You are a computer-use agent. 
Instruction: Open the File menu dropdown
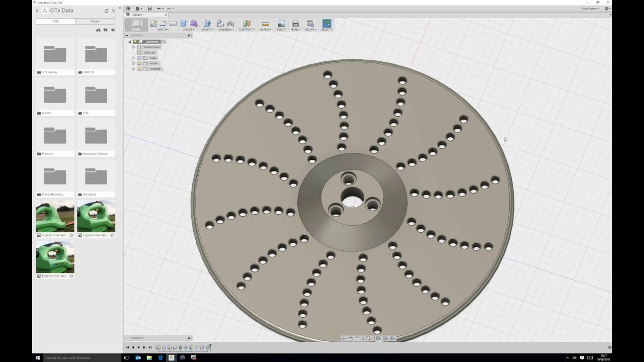139,9
